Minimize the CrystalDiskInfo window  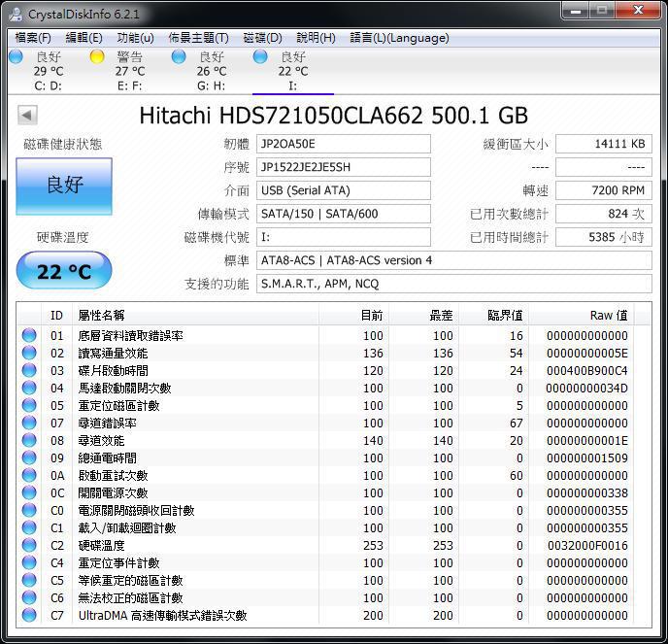tap(576, 11)
